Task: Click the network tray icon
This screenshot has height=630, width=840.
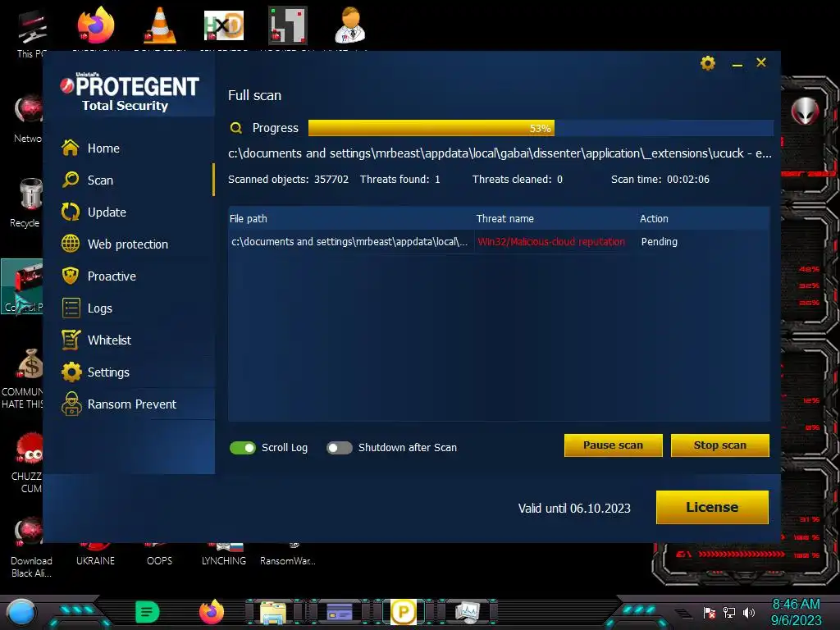Action: tap(729, 612)
